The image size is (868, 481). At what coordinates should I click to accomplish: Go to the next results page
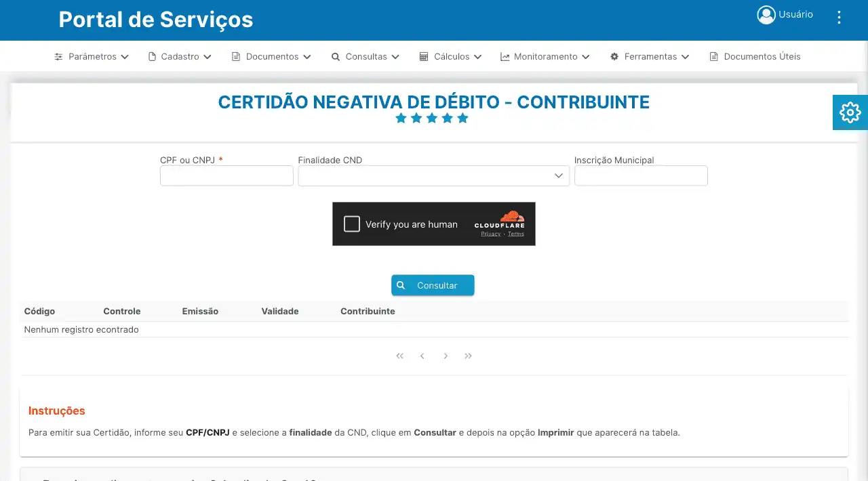(446, 356)
